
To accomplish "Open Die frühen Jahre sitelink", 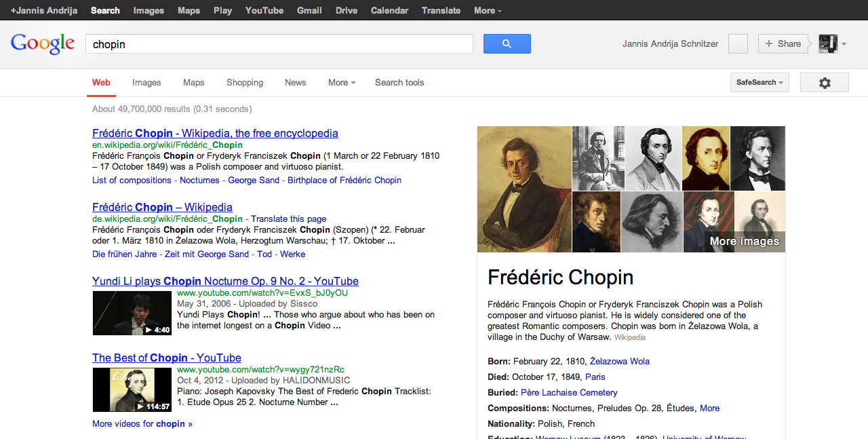I will [x=124, y=254].
